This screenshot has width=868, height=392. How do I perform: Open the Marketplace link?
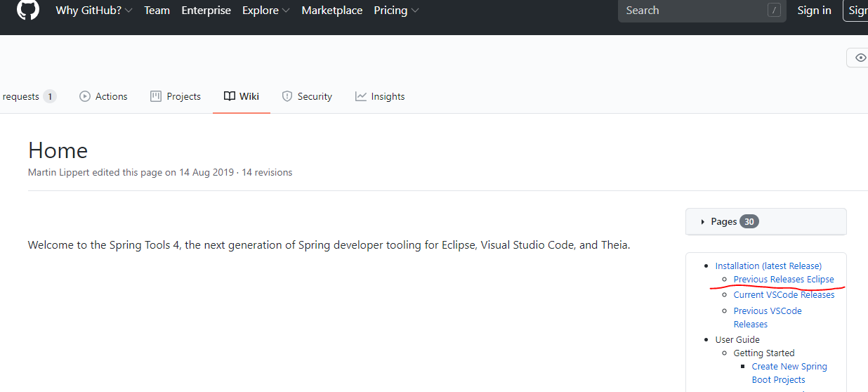click(x=332, y=11)
